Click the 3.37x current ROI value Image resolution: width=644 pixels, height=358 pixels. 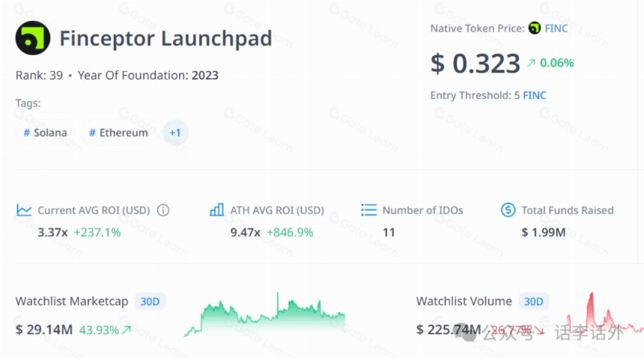52,232
